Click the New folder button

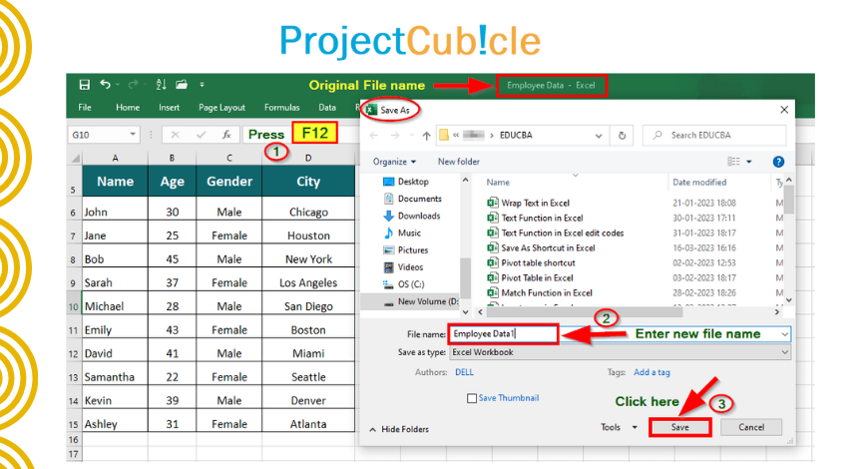(x=459, y=162)
